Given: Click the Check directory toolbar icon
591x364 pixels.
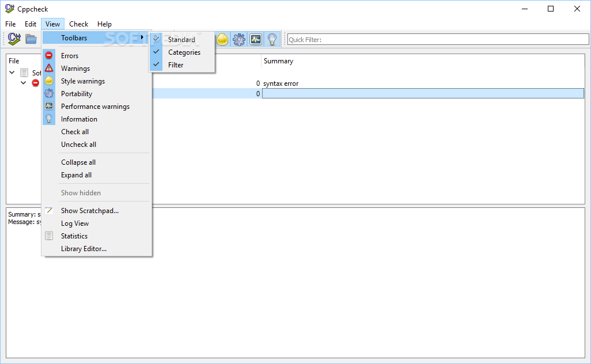Looking at the screenshot, I should click(14, 39).
